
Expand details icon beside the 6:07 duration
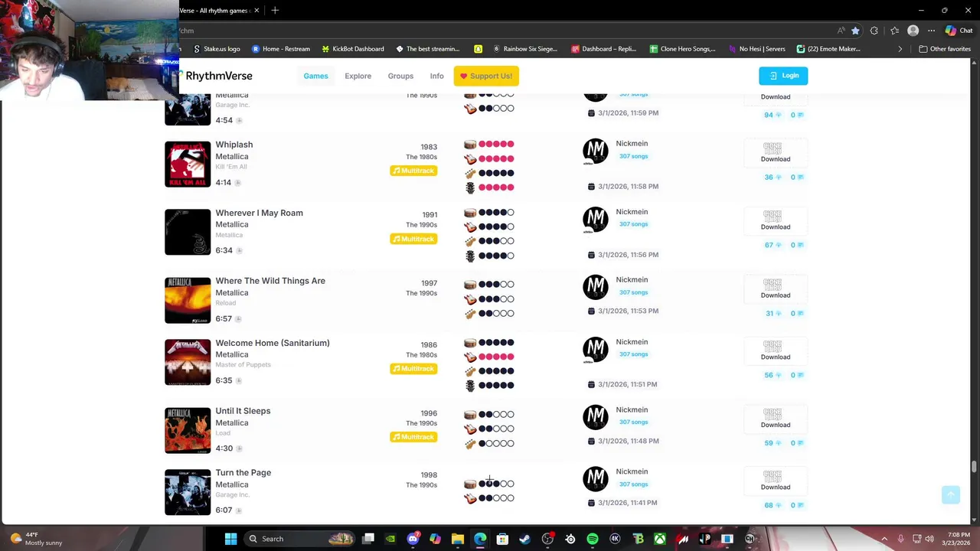(x=239, y=510)
